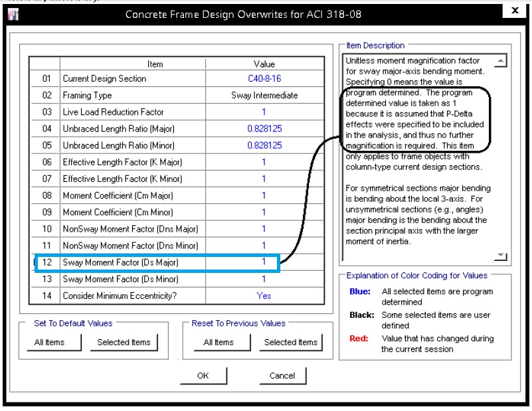Click row number 01 cell

46,78
